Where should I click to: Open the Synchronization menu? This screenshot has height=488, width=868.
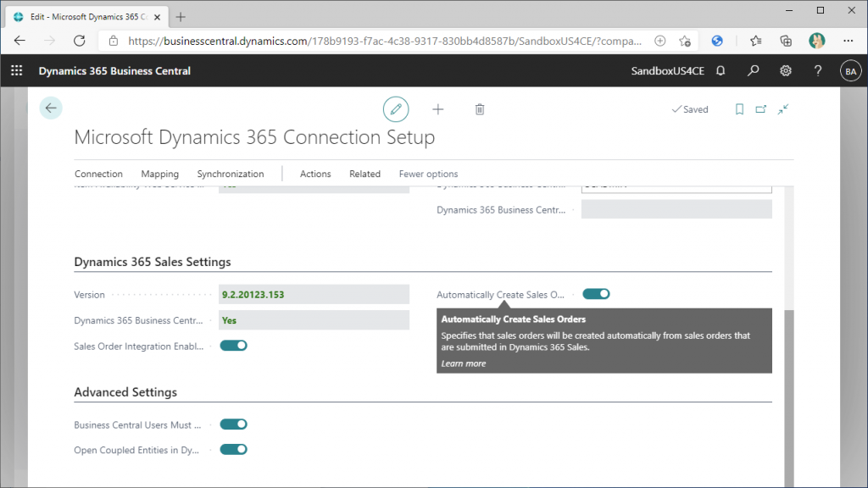pyautogui.click(x=231, y=174)
